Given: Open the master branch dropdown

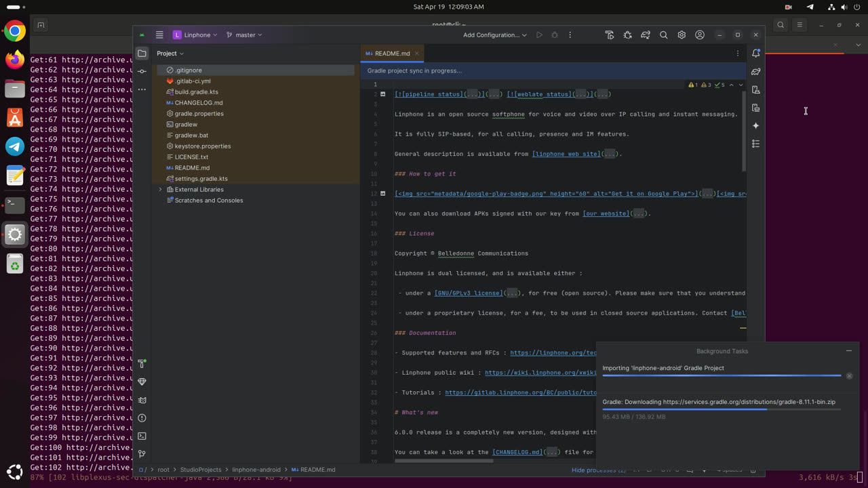Looking at the screenshot, I should tap(244, 35).
